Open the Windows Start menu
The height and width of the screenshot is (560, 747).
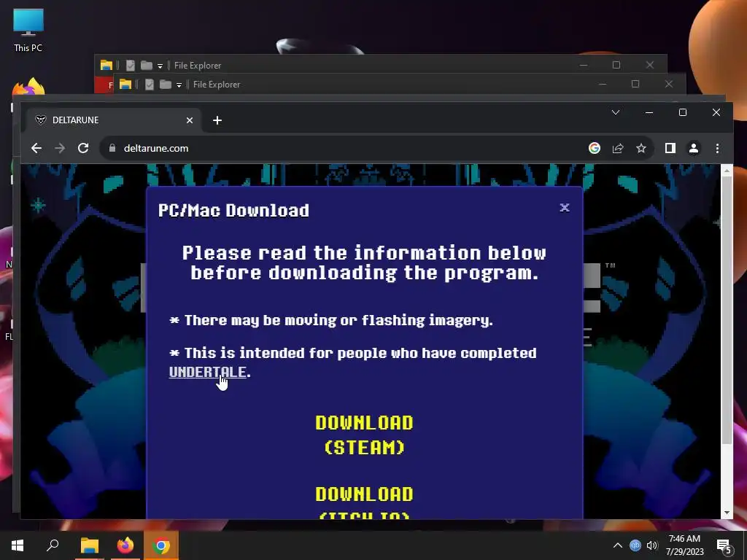pos(18,545)
